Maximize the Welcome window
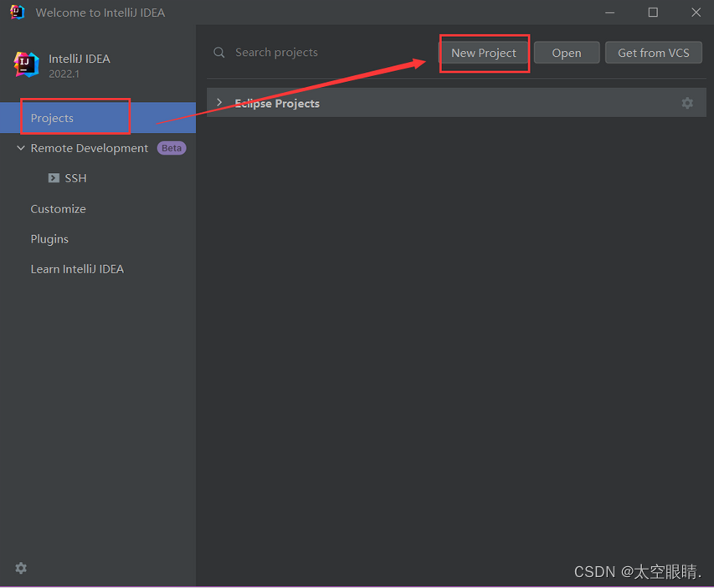 point(653,13)
